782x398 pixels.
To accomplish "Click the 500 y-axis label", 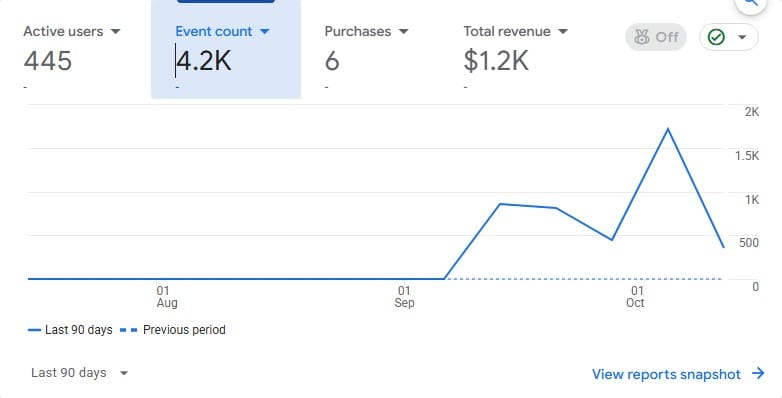I will (749, 242).
